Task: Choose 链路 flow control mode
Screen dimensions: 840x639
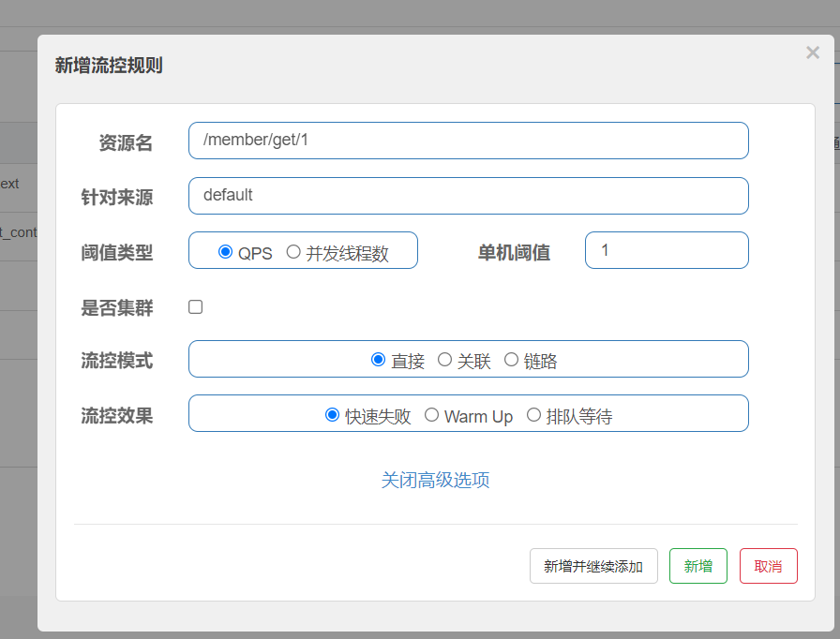Action: pyautogui.click(x=511, y=360)
